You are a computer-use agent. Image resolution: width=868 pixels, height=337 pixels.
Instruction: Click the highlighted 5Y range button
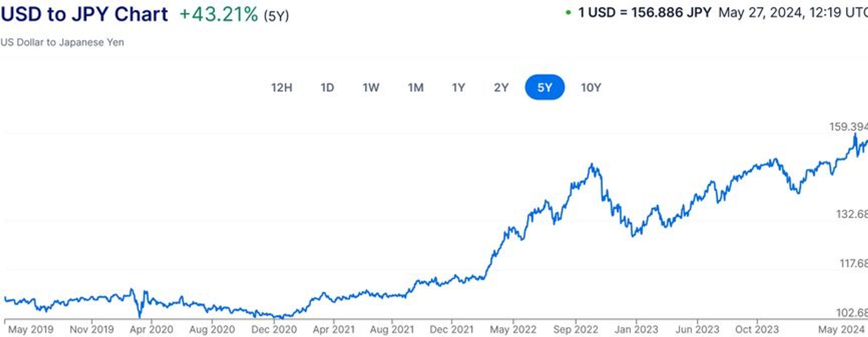[x=544, y=87]
